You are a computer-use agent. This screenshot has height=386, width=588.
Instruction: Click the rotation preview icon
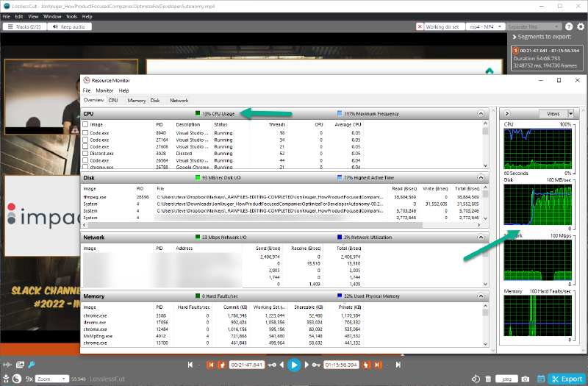[476, 379]
